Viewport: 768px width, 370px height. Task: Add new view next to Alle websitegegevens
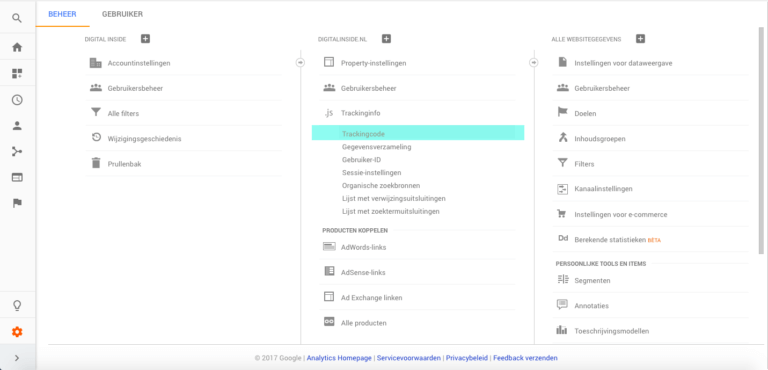[640, 39]
